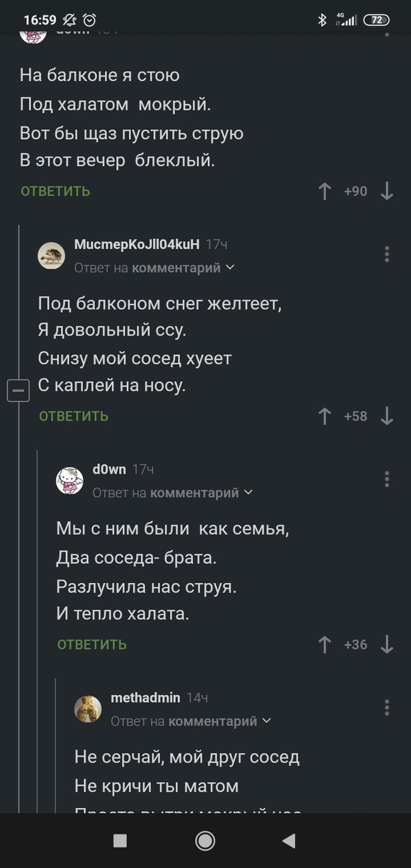Expand 'Ответ на комментарий' under d0wn
This screenshot has height=868, width=411.
coord(173,493)
